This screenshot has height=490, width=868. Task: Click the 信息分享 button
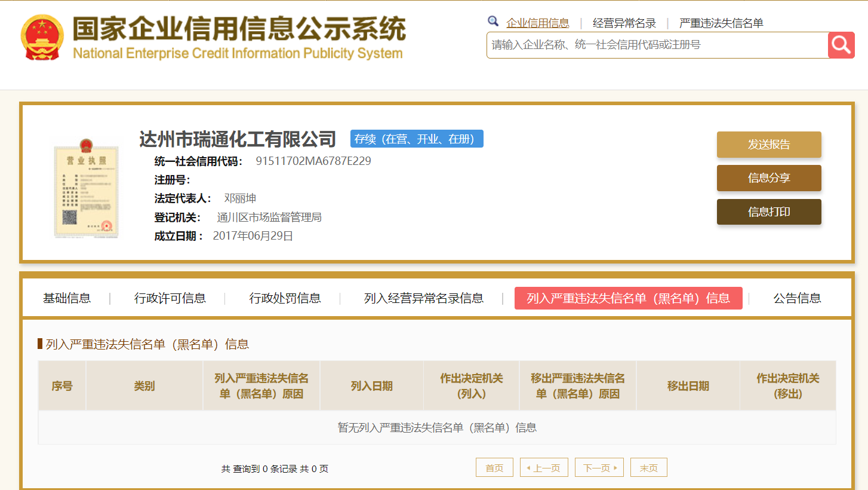pyautogui.click(x=769, y=178)
